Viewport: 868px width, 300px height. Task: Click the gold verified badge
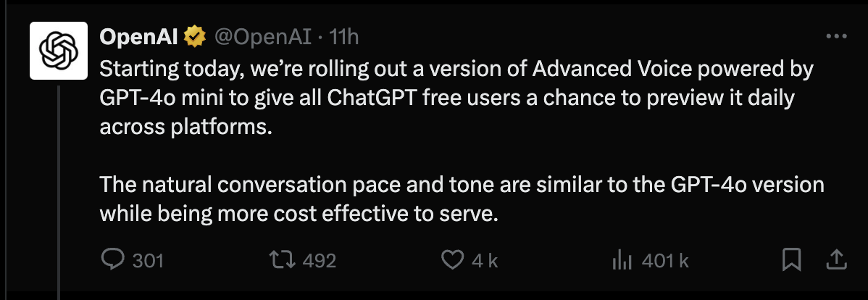point(195,37)
